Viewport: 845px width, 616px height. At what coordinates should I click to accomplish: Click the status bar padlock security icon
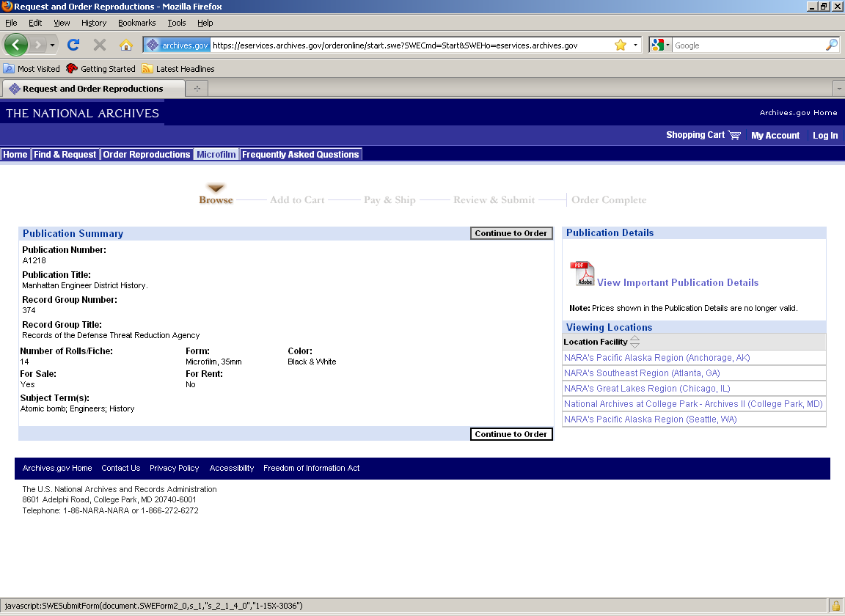coord(836,606)
